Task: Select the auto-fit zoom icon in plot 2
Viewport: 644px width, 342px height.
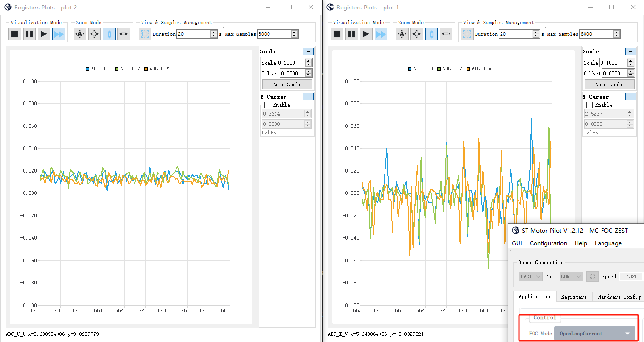Action: coord(80,33)
